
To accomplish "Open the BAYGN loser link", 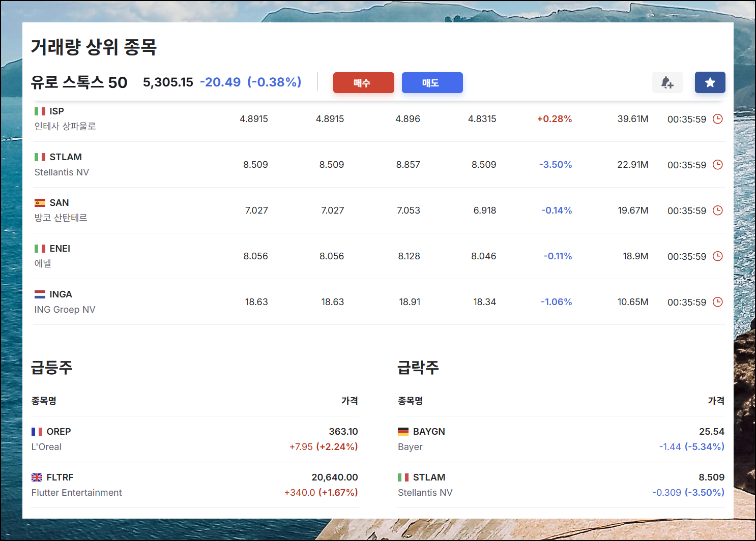I will (429, 432).
